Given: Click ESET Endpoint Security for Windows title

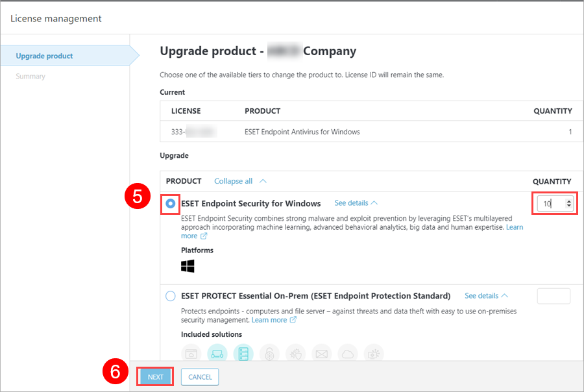Looking at the screenshot, I should [x=250, y=203].
